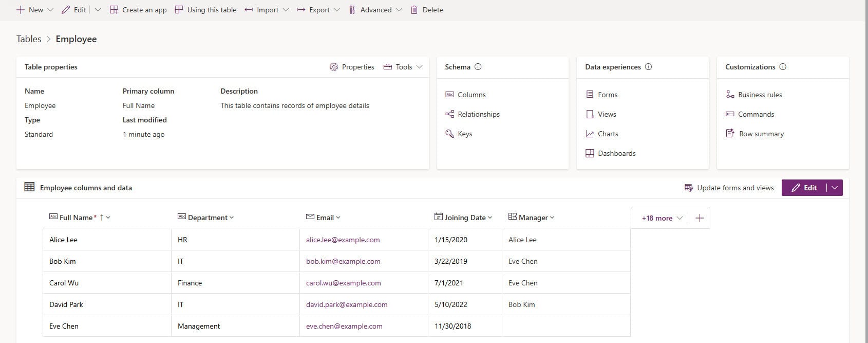Expand the New dropdown menu
The width and height of the screenshot is (868, 343).
[x=50, y=10]
